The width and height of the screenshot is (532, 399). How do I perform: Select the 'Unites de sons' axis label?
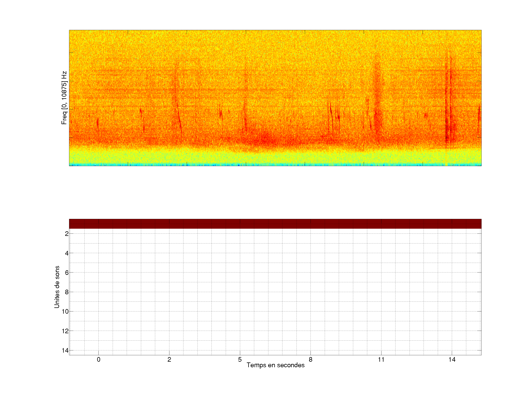pyautogui.click(x=57, y=287)
